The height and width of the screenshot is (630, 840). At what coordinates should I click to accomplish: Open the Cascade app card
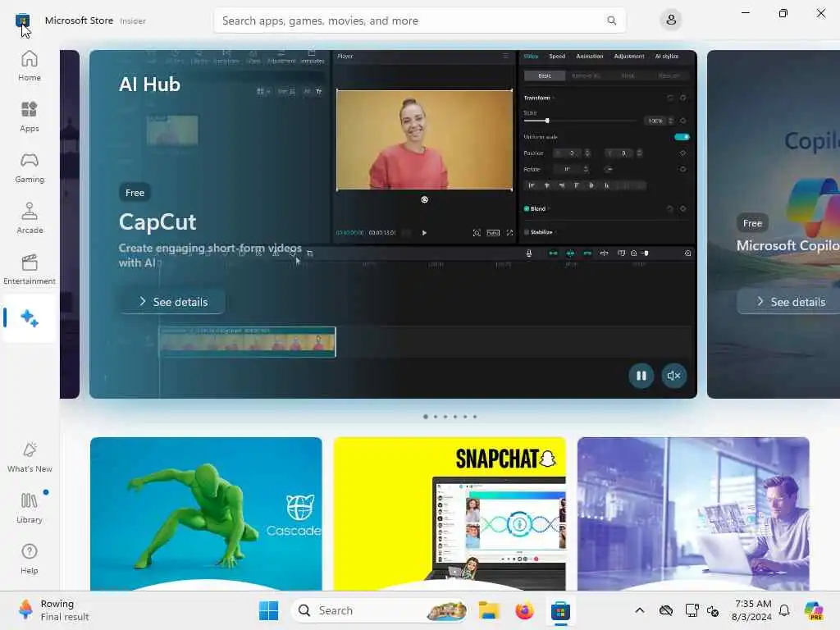pos(206,514)
